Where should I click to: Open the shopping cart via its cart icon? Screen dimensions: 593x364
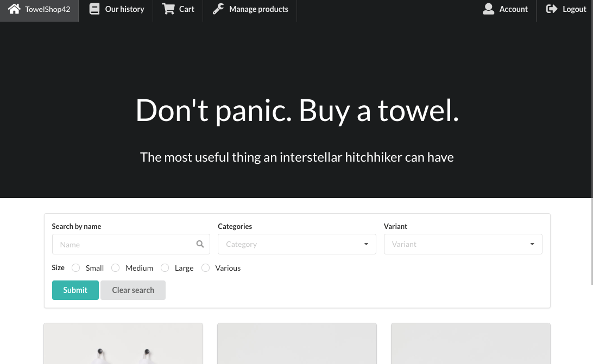[168, 9]
